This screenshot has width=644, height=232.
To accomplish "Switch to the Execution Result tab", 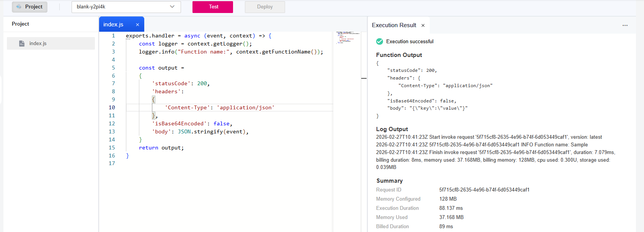I will pos(394,25).
